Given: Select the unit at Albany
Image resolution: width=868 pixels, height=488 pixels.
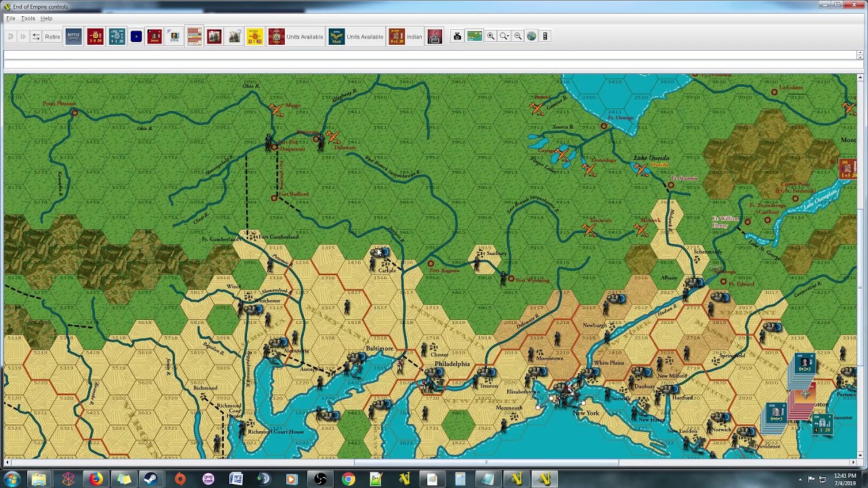Looking at the screenshot, I should (x=695, y=283).
